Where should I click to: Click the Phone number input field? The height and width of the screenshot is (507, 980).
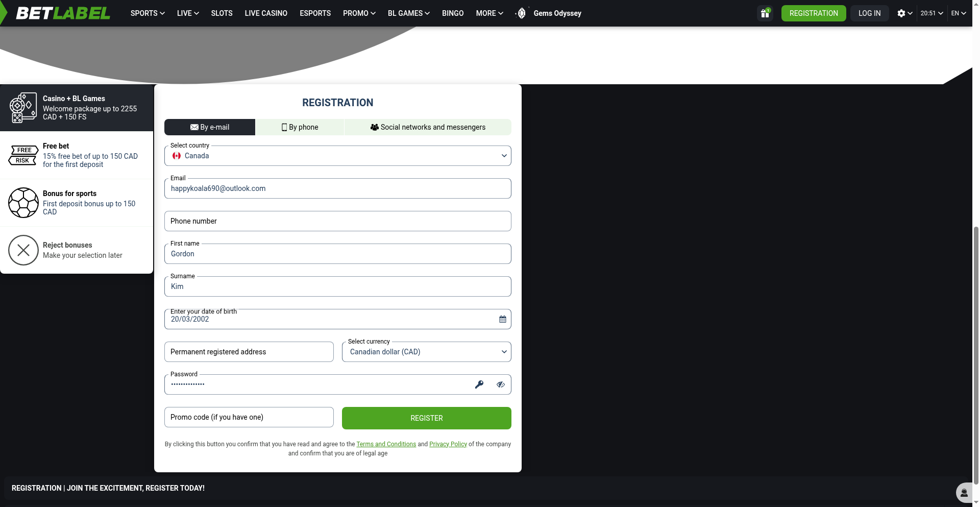[x=337, y=221]
